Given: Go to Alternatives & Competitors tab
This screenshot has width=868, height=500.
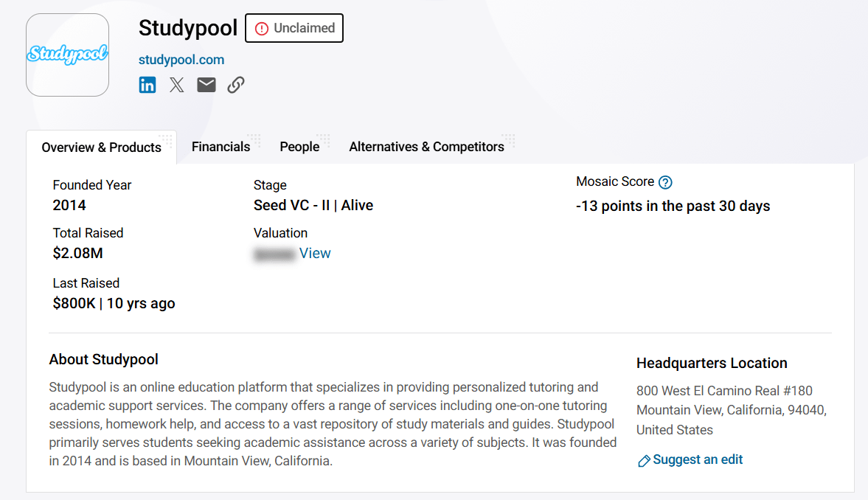Looking at the screenshot, I should 426,147.
